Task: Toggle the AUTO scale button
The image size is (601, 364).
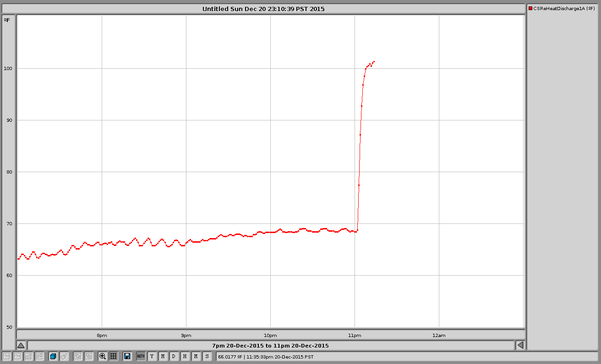Action: (x=141, y=356)
